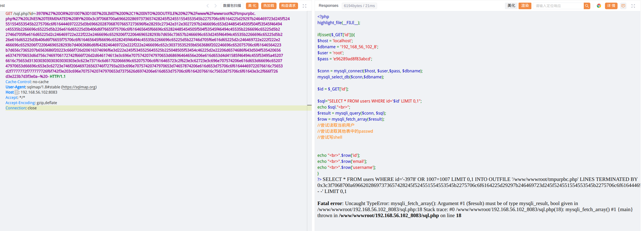Click the Responses panel 美化 button
This screenshot has height=231, width=644.
511,6
